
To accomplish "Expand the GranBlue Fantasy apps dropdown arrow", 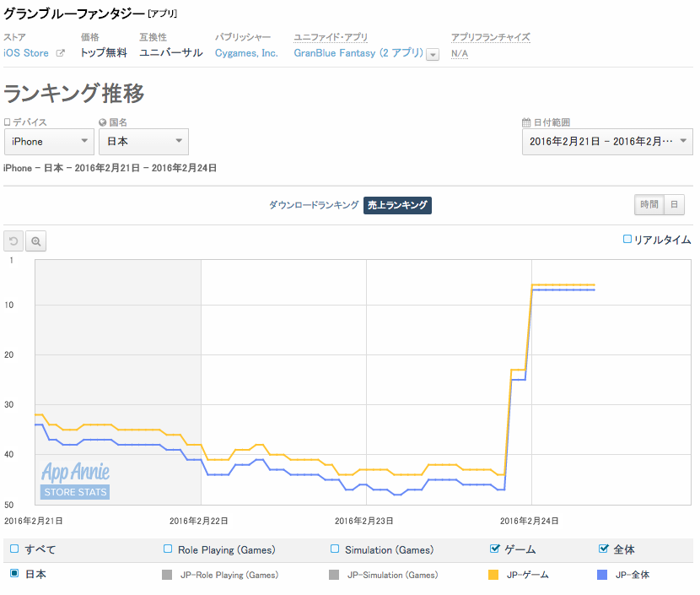I will click(x=433, y=55).
